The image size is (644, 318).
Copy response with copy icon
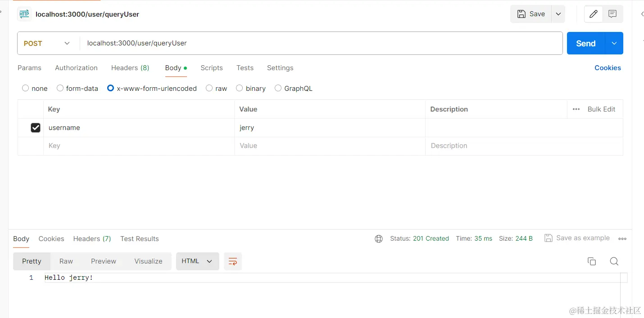coord(592,261)
